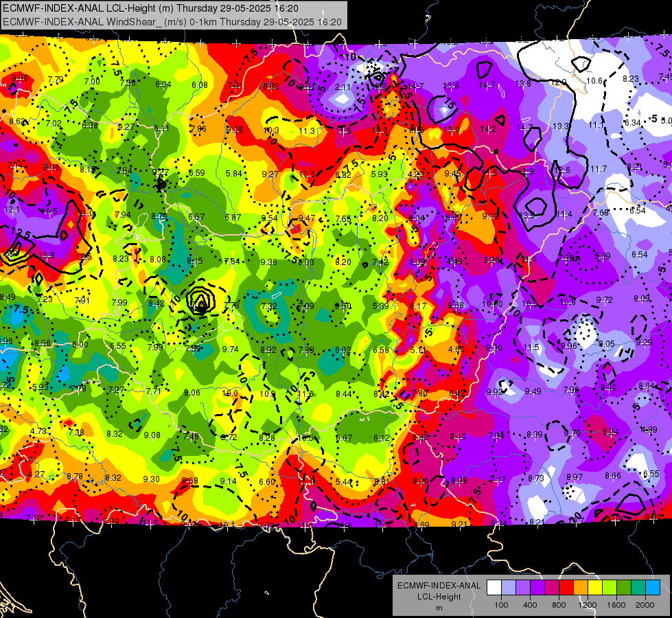Click the wind shear value 6.12
This screenshot has height=618, width=672.
point(382,438)
